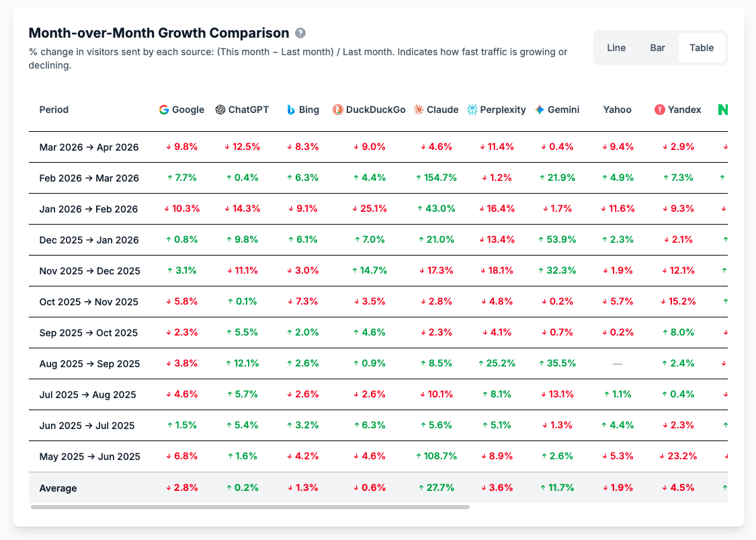This screenshot has width=756, height=540.
Task: Click Perplexity's 25.2% growth cell
Action: (x=497, y=363)
